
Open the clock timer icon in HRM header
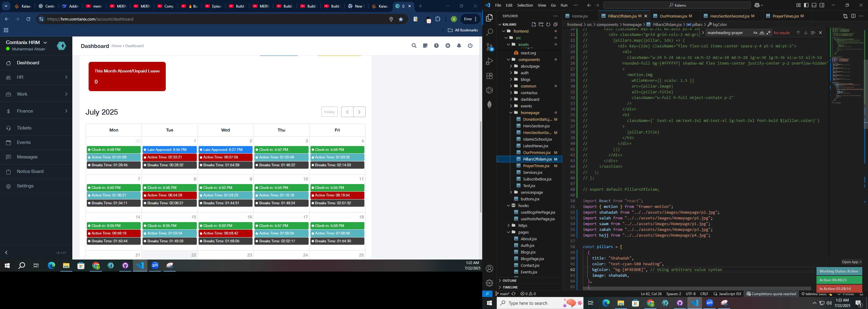[436, 46]
